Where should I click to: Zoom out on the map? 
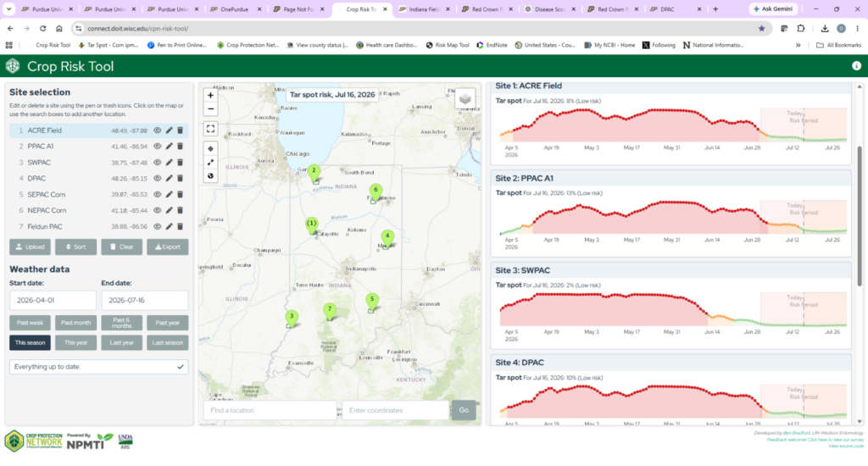coord(210,109)
